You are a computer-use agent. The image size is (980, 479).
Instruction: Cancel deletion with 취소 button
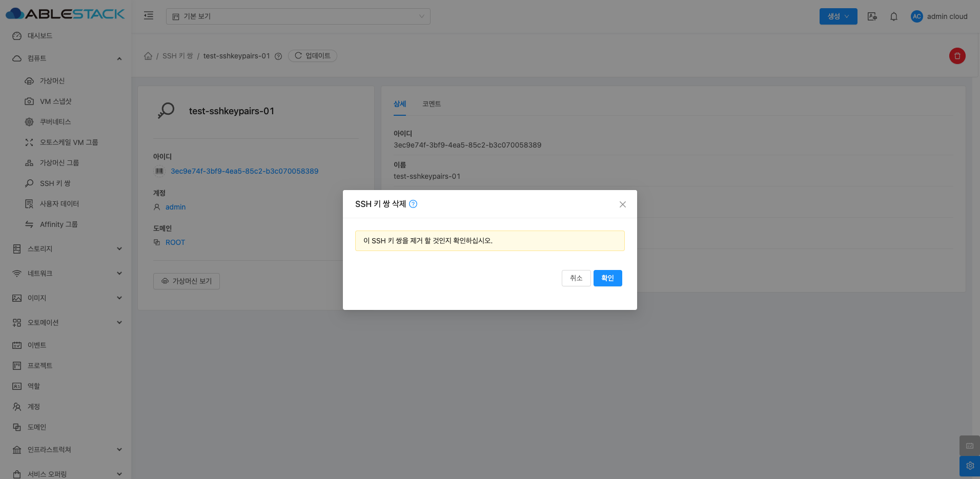click(x=576, y=278)
